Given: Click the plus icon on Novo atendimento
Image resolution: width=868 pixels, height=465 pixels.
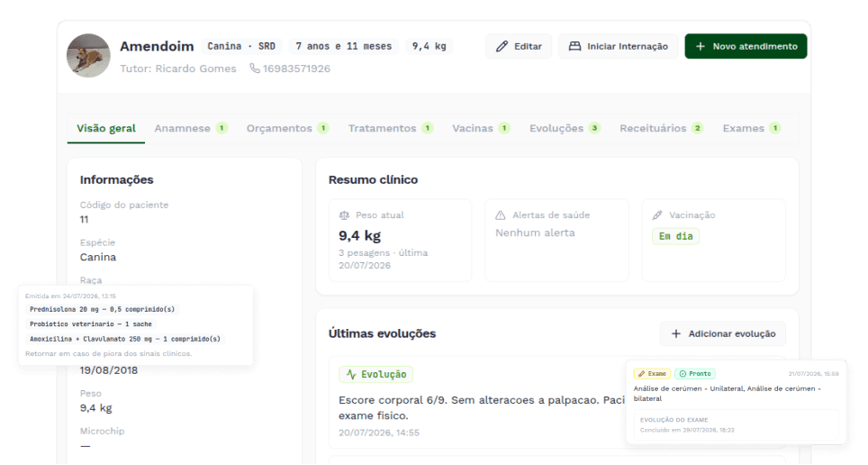Looking at the screenshot, I should 701,46.
